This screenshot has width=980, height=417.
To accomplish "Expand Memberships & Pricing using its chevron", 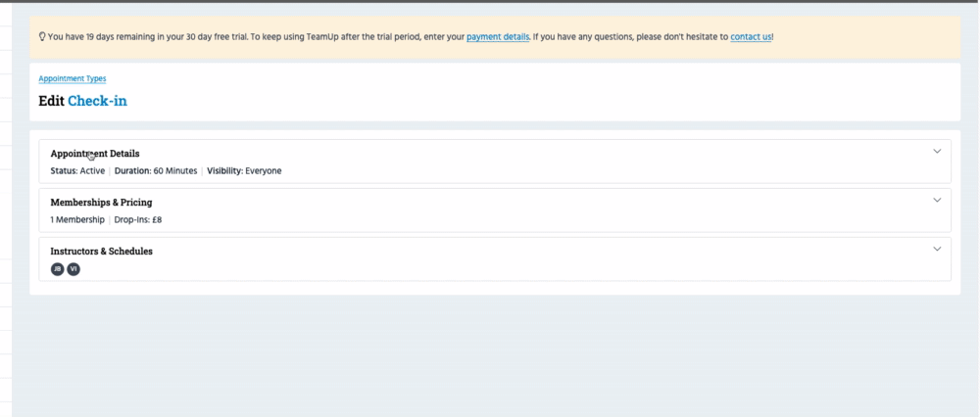I will (937, 201).
